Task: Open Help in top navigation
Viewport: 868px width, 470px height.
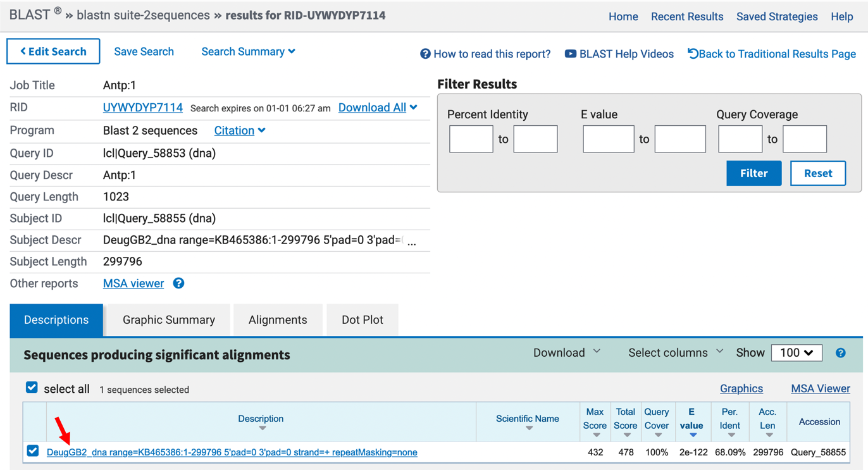Action: pos(842,17)
